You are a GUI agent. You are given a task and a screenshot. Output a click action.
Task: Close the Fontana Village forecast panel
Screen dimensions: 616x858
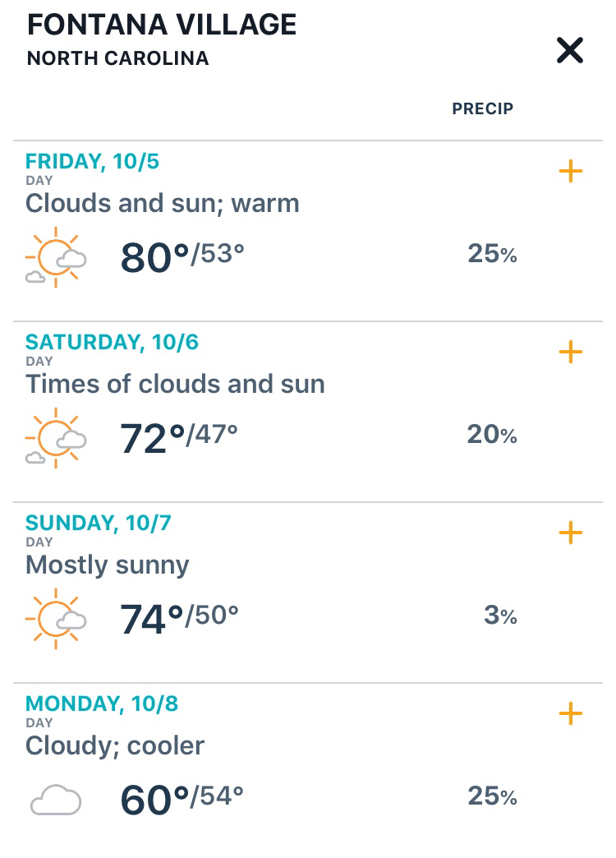coord(569,51)
